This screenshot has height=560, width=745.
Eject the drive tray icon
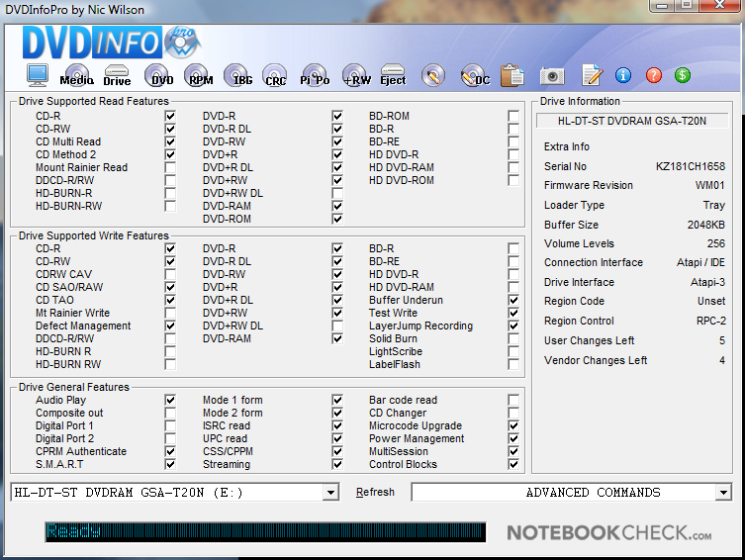393,75
